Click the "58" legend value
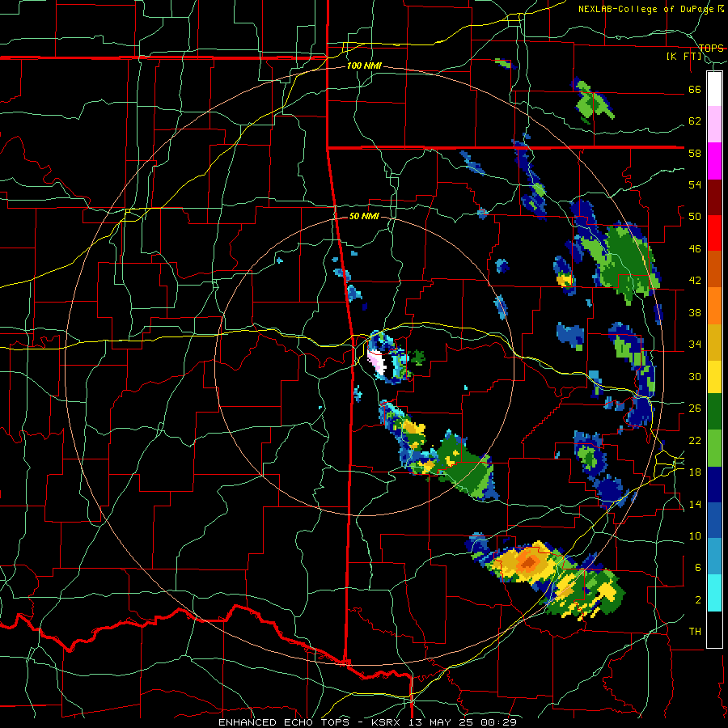 [x=695, y=153]
